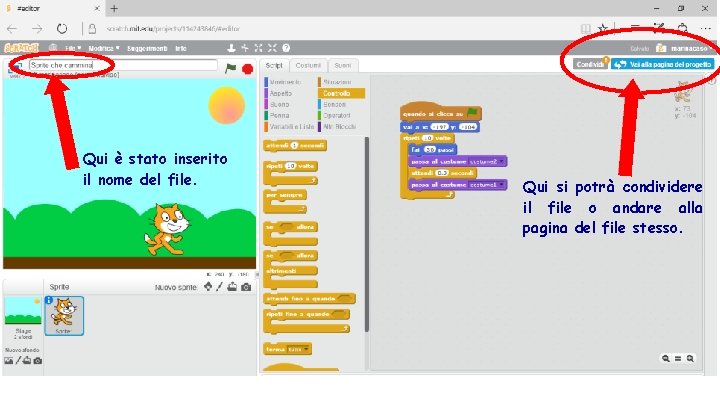Viewport: 720px width, 405px height.
Task: Click the project title input field
Action: (x=123, y=65)
